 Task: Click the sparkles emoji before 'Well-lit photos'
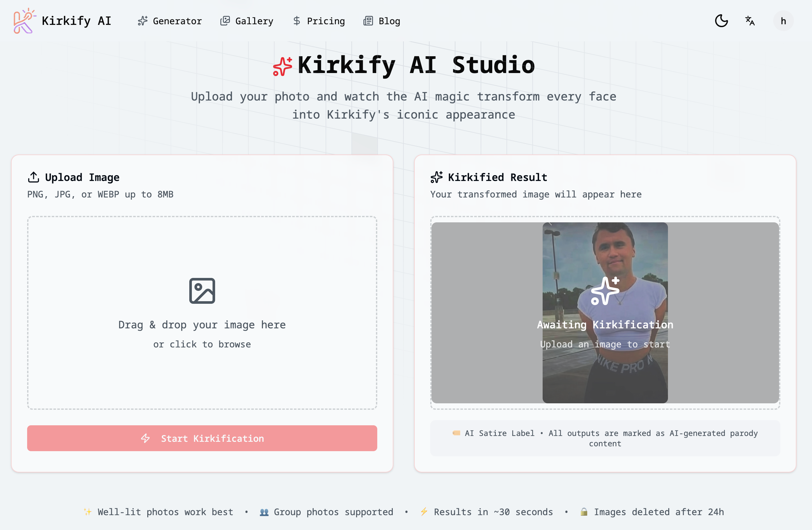pyautogui.click(x=88, y=512)
